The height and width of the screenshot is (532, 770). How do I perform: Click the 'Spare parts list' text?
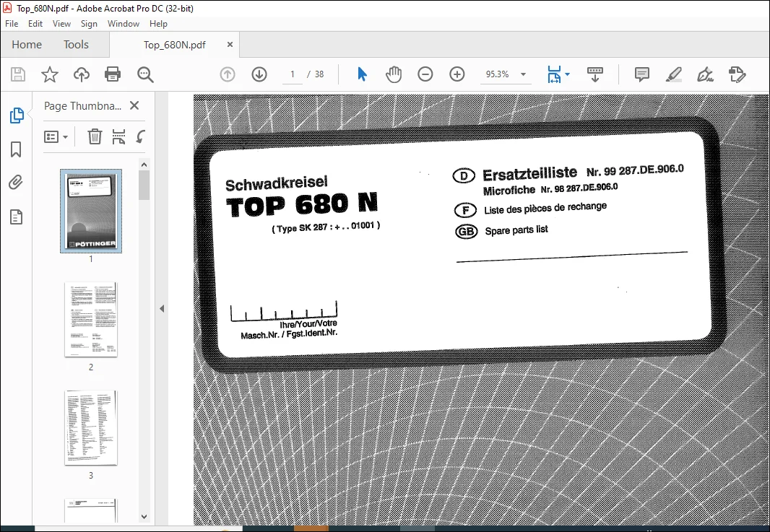click(516, 230)
